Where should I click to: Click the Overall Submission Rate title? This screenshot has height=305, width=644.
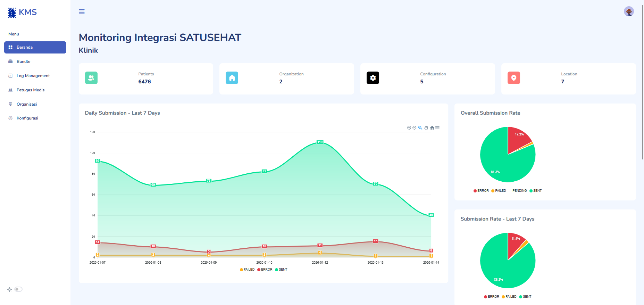pyautogui.click(x=491, y=113)
